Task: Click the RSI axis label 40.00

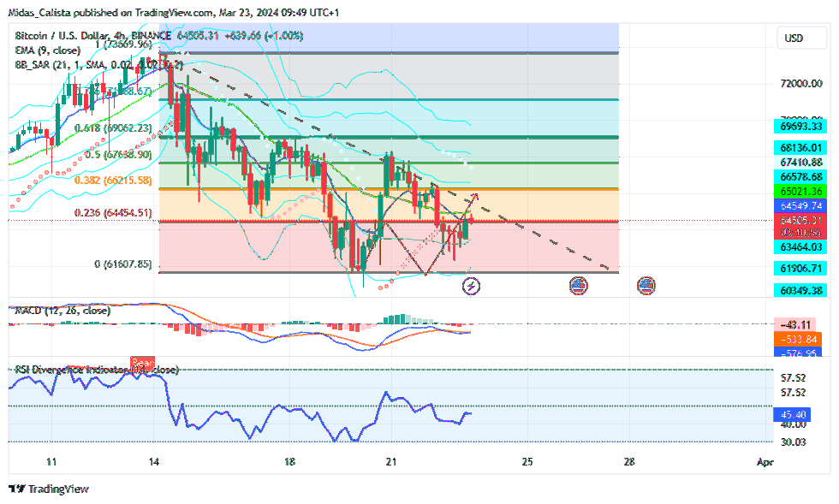Action: (794, 424)
